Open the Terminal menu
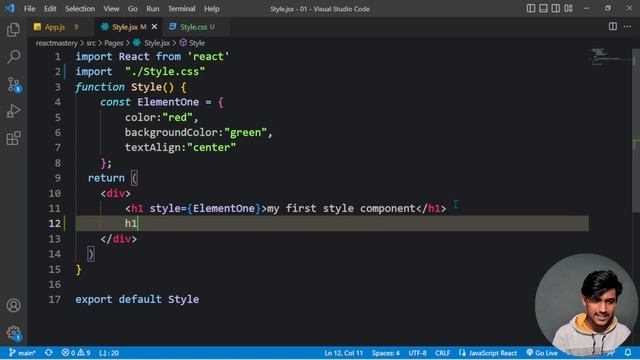 [181, 9]
